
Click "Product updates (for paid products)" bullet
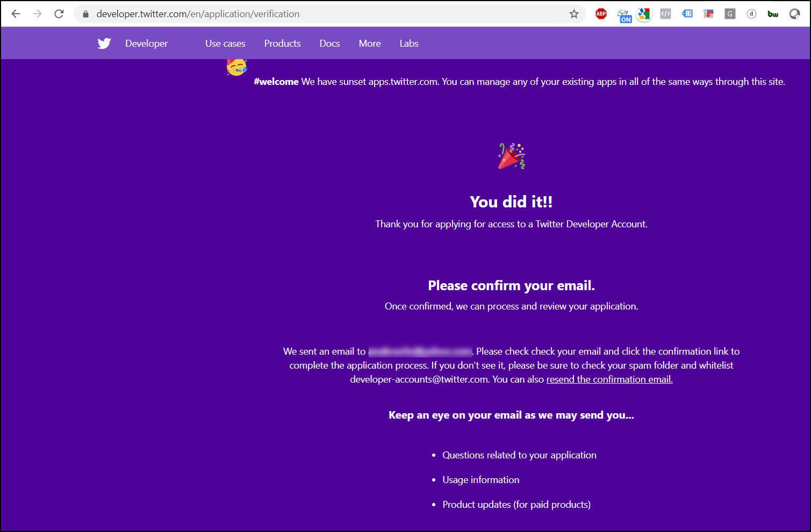point(516,505)
